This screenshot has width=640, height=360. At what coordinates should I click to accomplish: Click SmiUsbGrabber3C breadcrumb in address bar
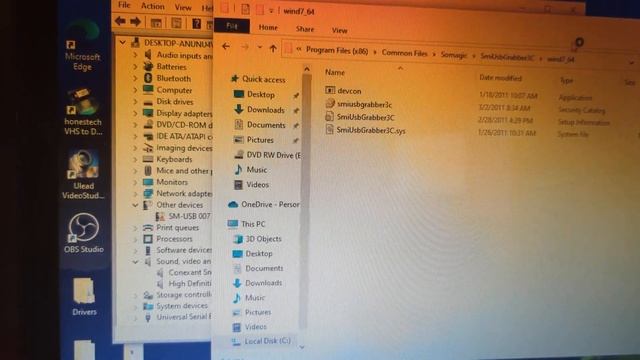507,57
